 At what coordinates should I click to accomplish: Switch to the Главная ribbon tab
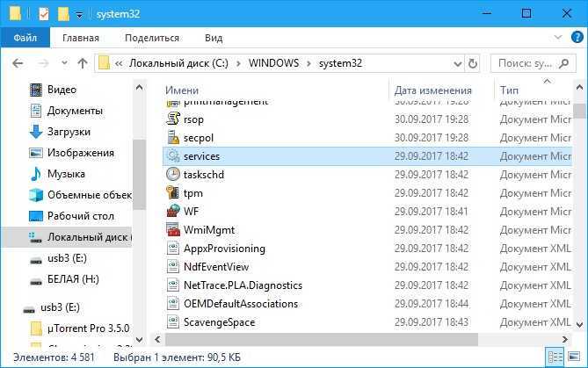point(81,38)
